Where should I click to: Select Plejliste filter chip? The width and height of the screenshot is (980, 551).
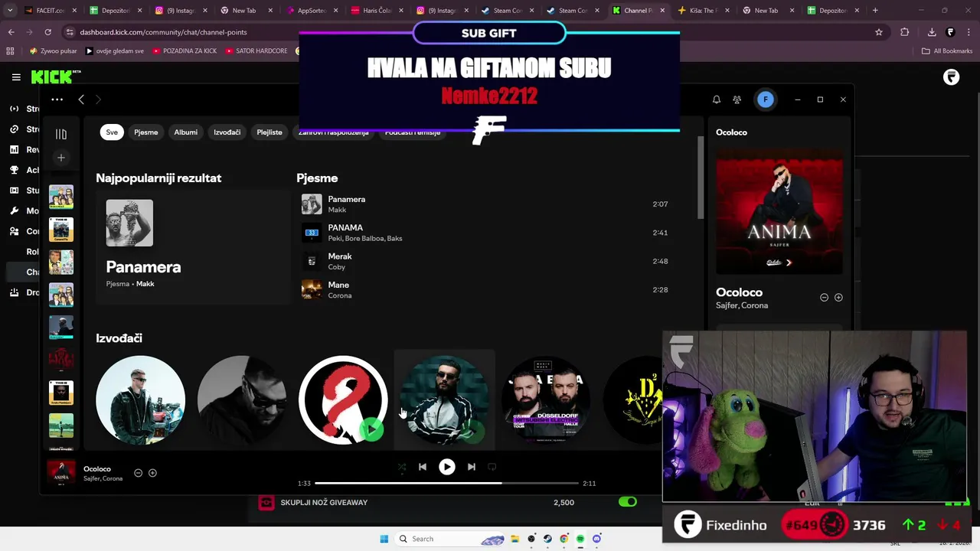click(269, 132)
